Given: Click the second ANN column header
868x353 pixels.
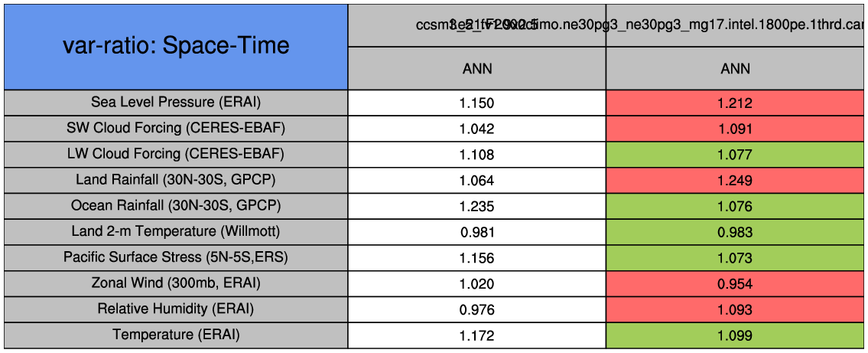Looking at the screenshot, I should (735, 69).
